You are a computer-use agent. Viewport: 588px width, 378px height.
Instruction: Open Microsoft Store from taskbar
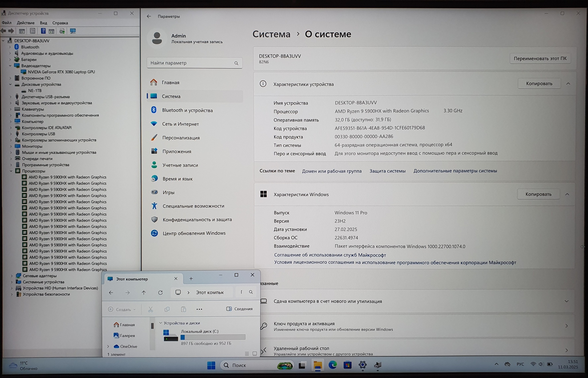click(x=347, y=365)
